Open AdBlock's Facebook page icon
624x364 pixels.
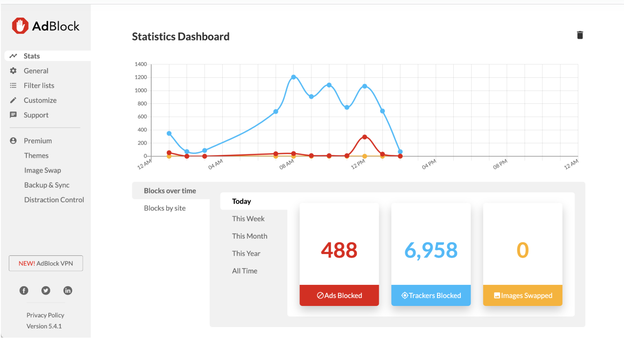(x=24, y=291)
